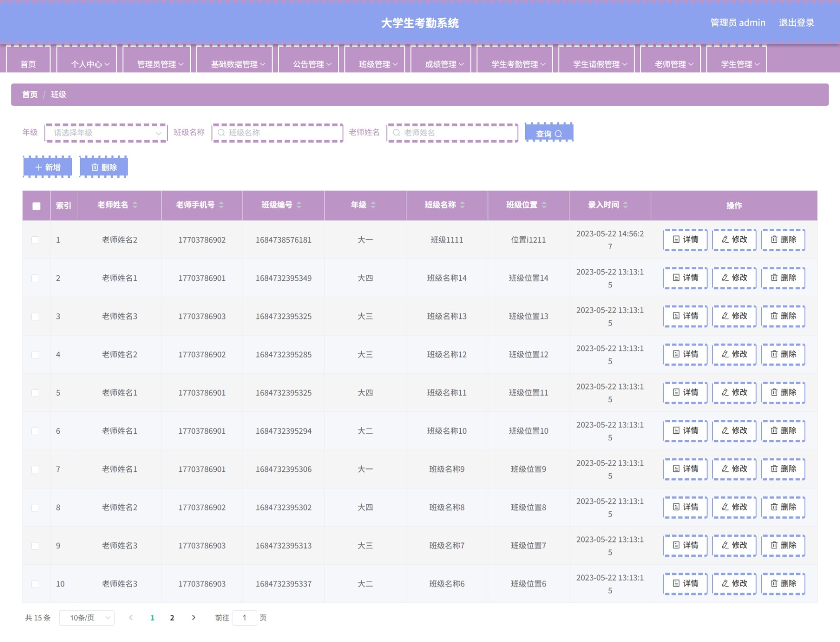Click 管理员 admin user label

click(738, 22)
